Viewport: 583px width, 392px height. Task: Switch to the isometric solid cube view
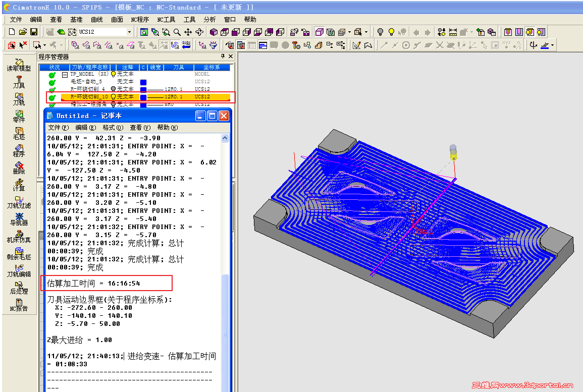214,32
